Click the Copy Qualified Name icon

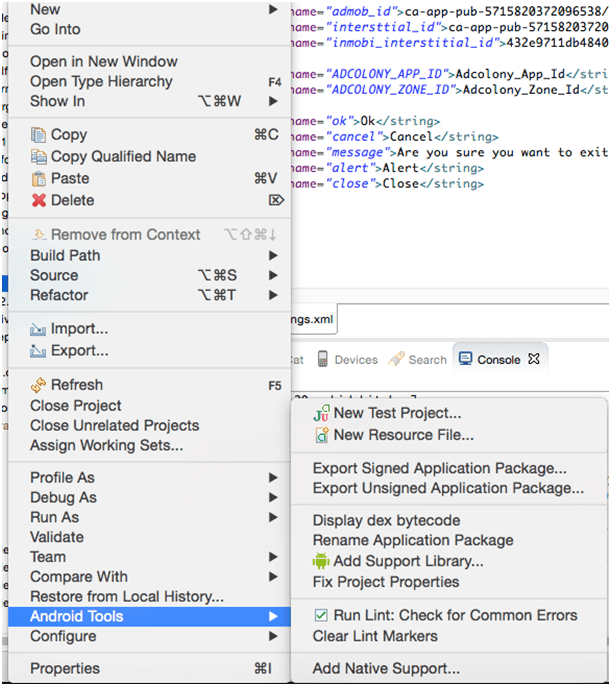(39, 157)
